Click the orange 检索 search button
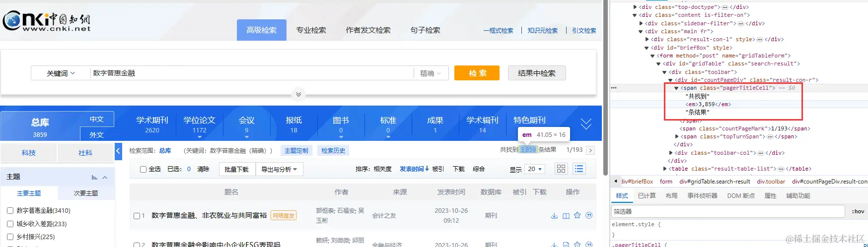868x247 pixels. point(477,73)
